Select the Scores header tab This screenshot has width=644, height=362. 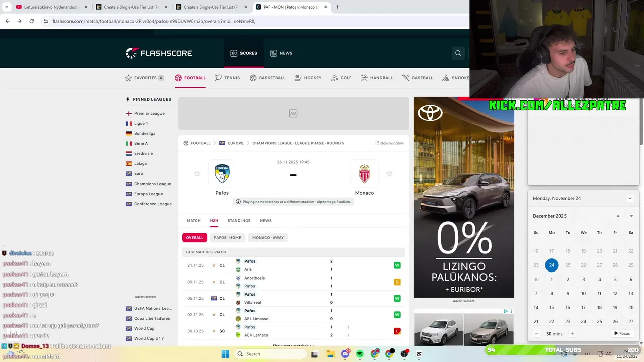click(244, 53)
